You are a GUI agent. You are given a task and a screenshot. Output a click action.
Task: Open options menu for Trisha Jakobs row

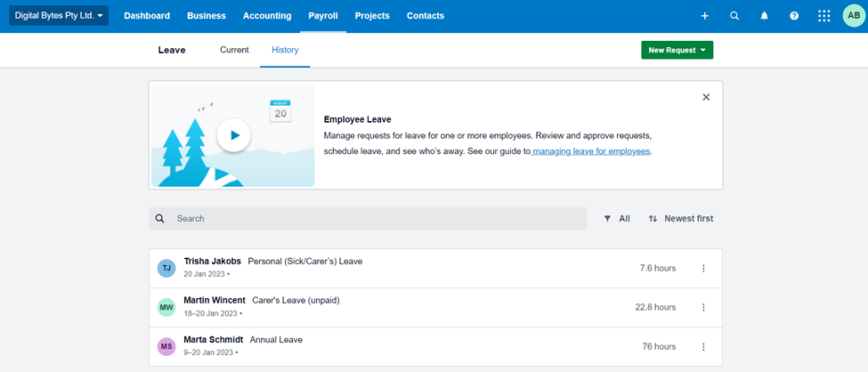click(703, 269)
